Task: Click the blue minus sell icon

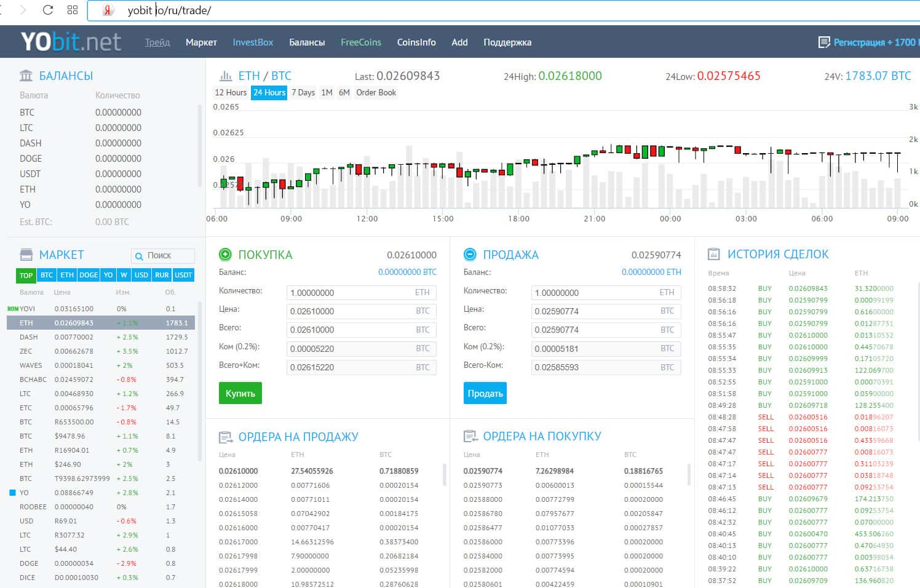Action: coord(470,254)
